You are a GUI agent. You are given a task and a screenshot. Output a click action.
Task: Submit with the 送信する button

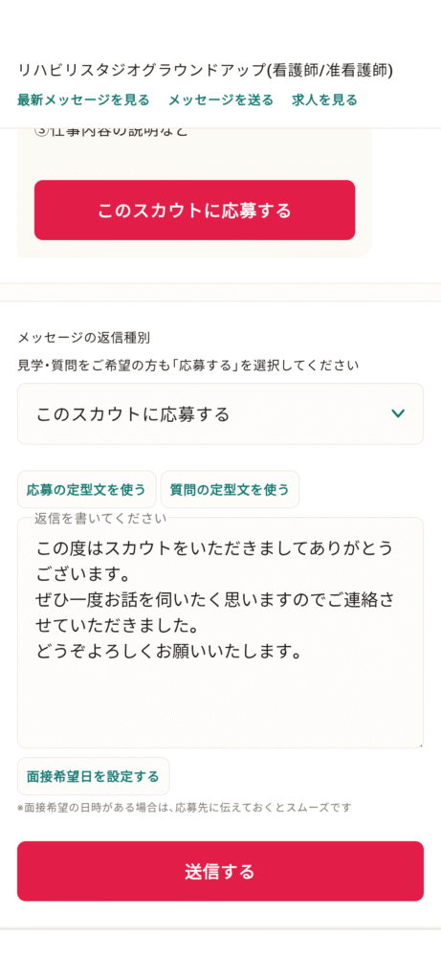(220, 871)
